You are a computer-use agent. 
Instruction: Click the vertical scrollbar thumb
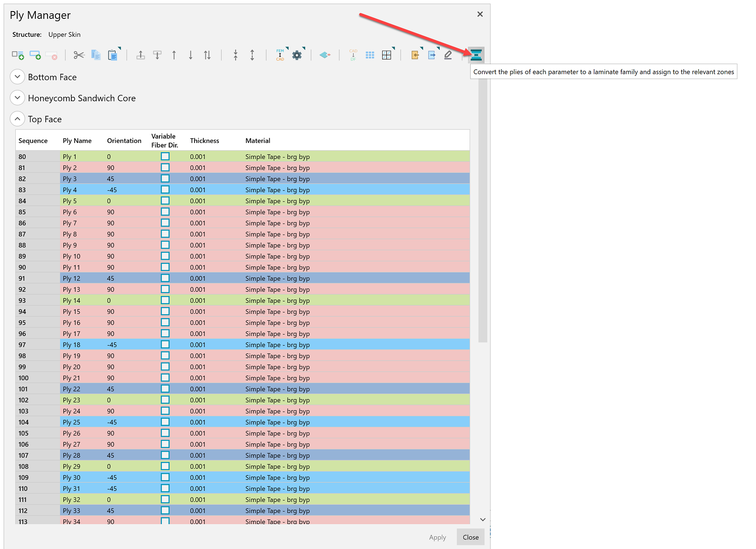click(x=483, y=210)
